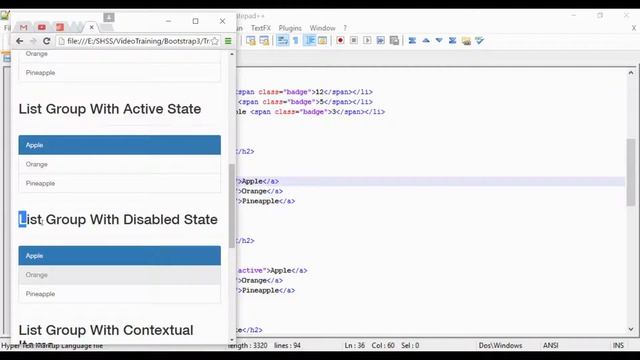The image size is (640, 360).
Task: Click blue Apple item under Disabled State
Action: pyautogui.click(x=120, y=256)
